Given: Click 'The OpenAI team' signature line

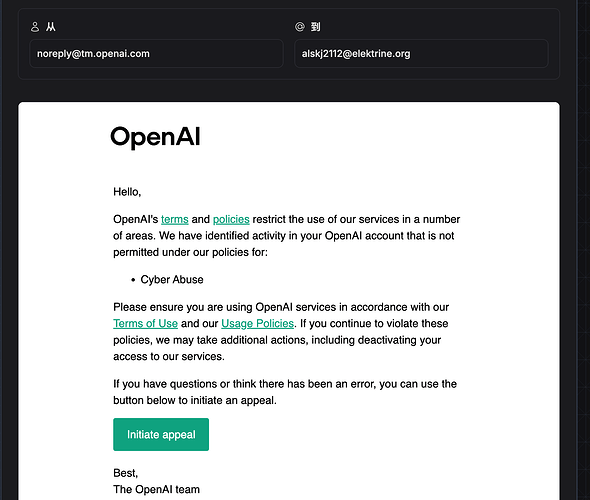Looking at the screenshot, I should tap(157, 489).
